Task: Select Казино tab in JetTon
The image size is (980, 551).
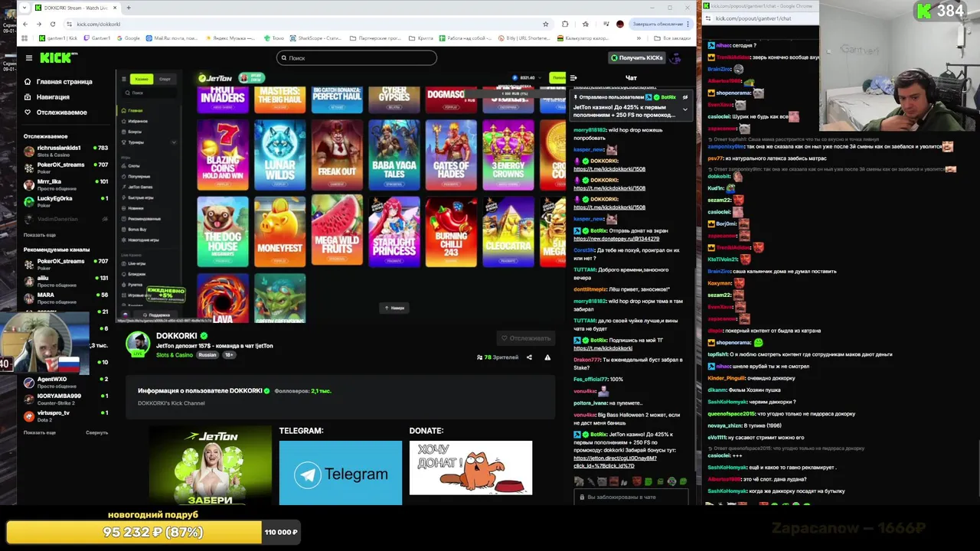Action: (142, 79)
